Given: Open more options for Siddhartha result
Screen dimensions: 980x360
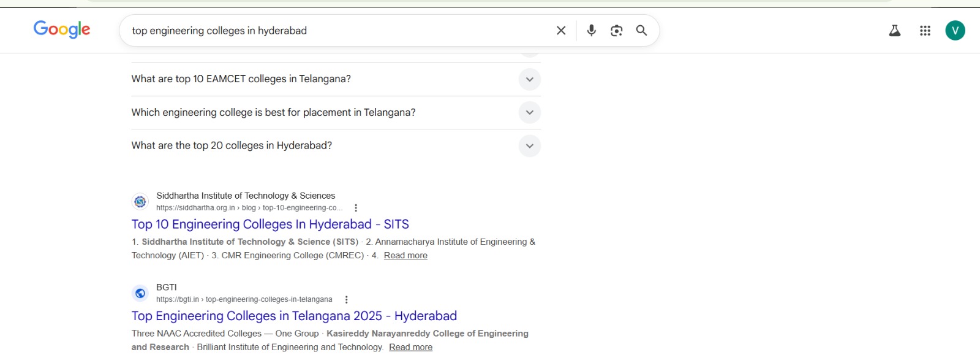Looking at the screenshot, I should coord(356,208).
